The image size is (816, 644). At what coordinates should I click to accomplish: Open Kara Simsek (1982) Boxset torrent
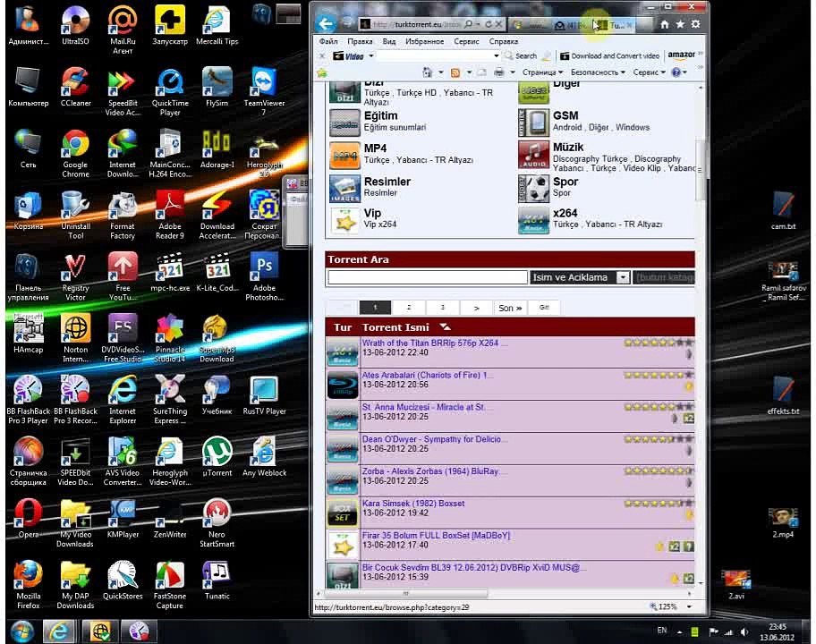tap(413, 503)
